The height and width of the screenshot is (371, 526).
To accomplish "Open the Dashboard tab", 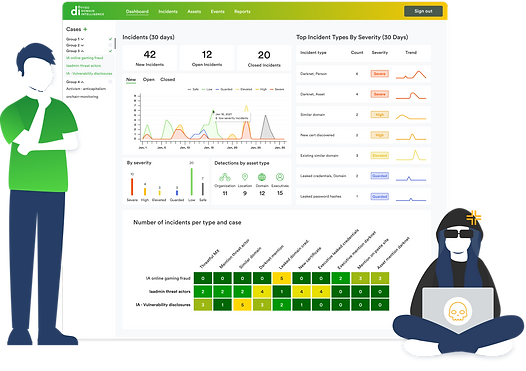I will [x=137, y=11].
